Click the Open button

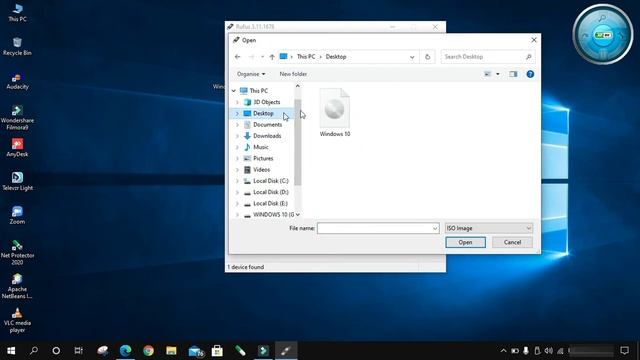(465, 242)
